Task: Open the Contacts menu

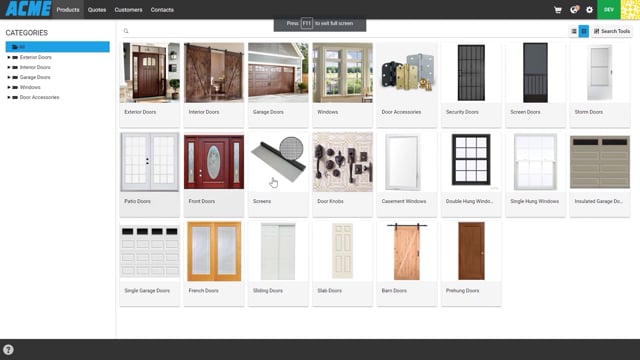Action: click(x=162, y=10)
